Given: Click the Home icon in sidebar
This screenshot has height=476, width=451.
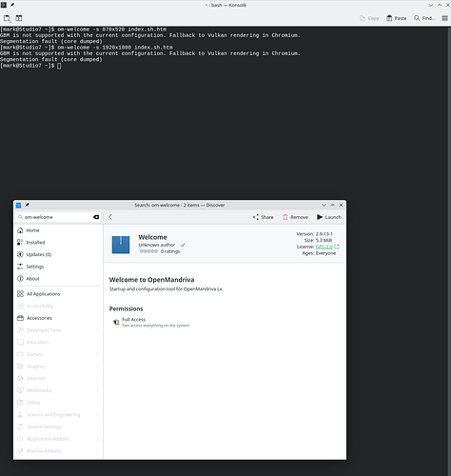Looking at the screenshot, I should pyautogui.click(x=20, y=230).
